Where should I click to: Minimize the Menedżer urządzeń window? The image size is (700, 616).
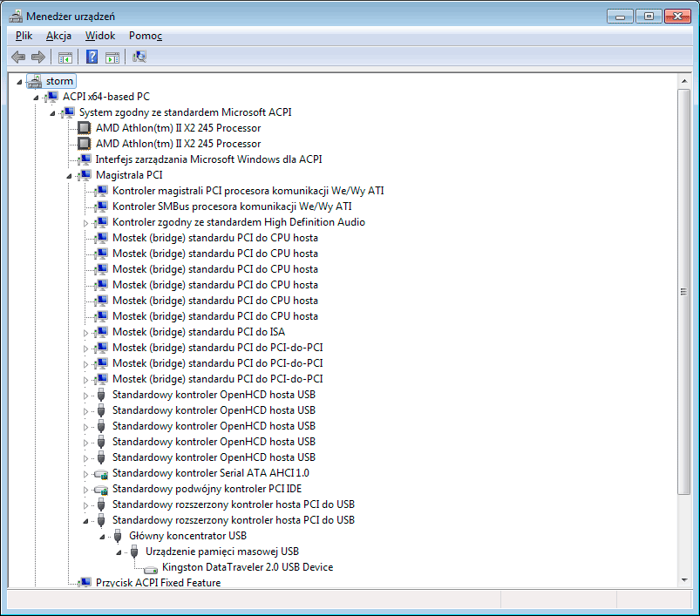pyautogui.click(x=620, y=17)
